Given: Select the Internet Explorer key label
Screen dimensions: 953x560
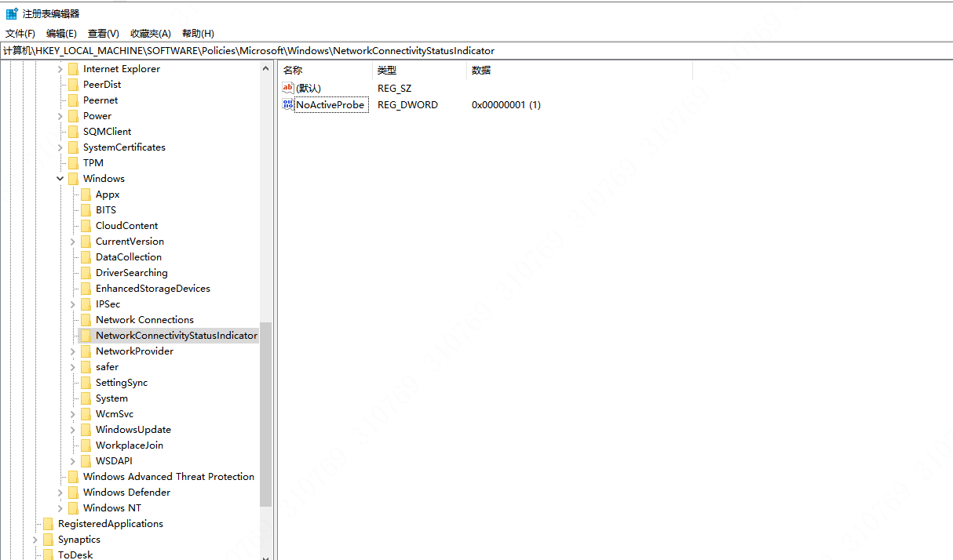Looking at the screenshot, I should [x=122, y=69].
